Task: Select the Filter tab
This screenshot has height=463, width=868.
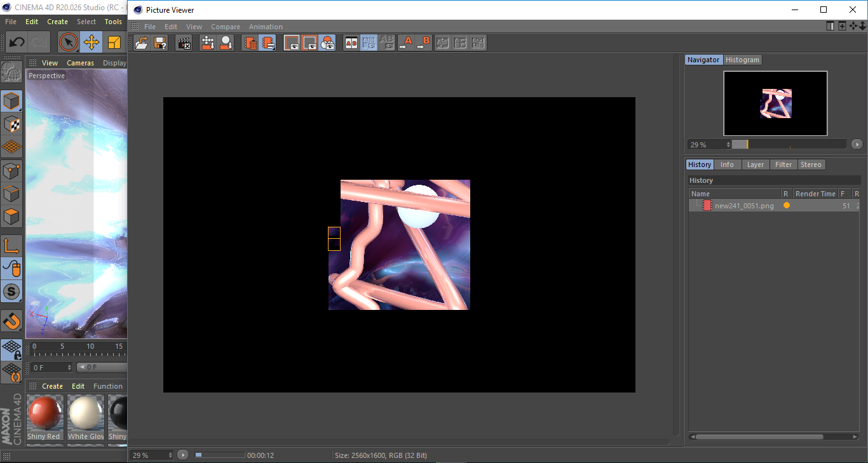Action: (x=783, y=164)
